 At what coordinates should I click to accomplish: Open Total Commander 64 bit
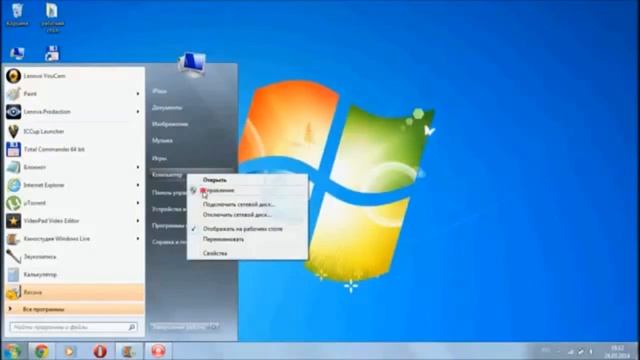coord(74,149)
